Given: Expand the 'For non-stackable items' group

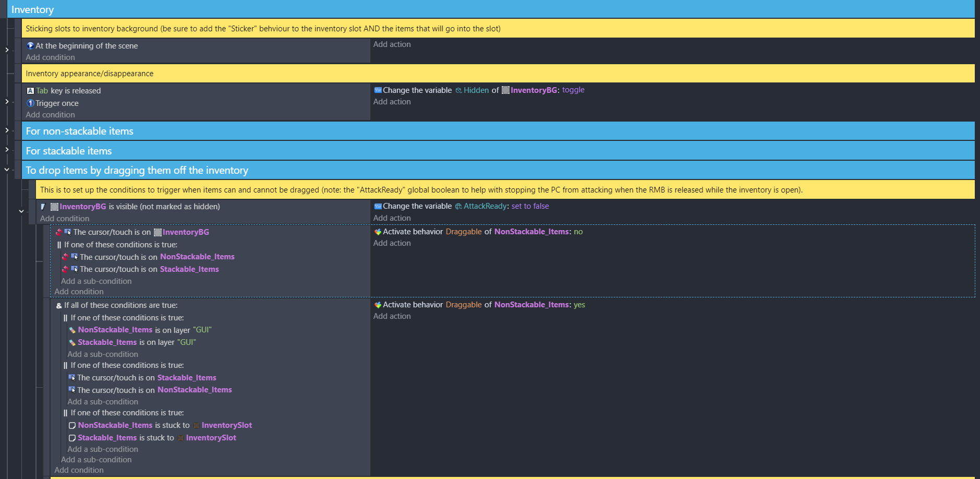Looking at the screenshot, I should (7, 130).
